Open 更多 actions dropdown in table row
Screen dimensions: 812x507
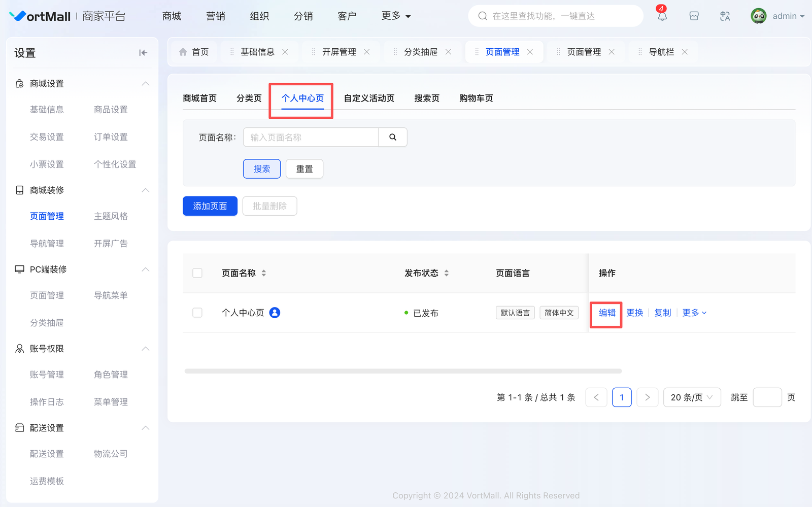tap(694, 313)
